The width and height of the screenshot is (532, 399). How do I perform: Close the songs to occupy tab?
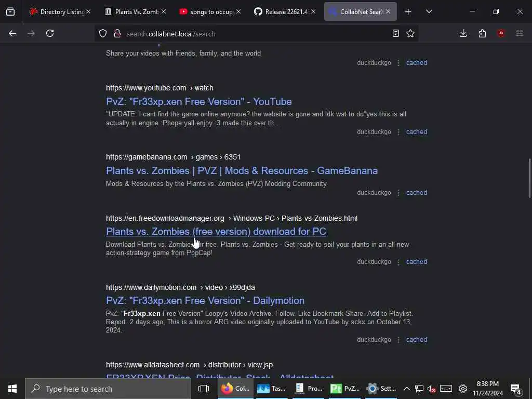point(238,12)
